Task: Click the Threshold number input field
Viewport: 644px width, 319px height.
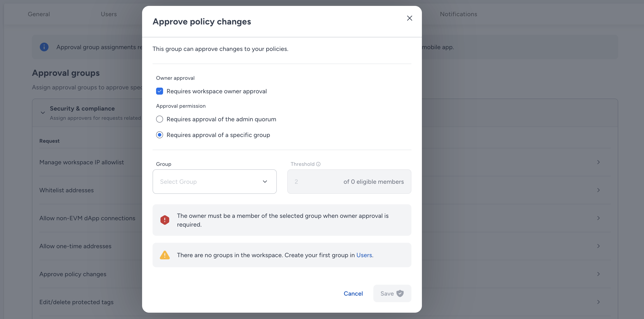Action: coord(349,182)
